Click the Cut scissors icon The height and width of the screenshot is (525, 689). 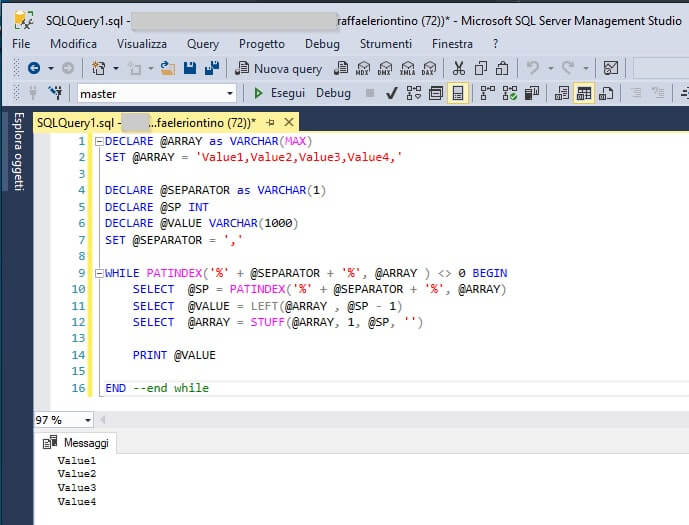(x=459, y=68)
